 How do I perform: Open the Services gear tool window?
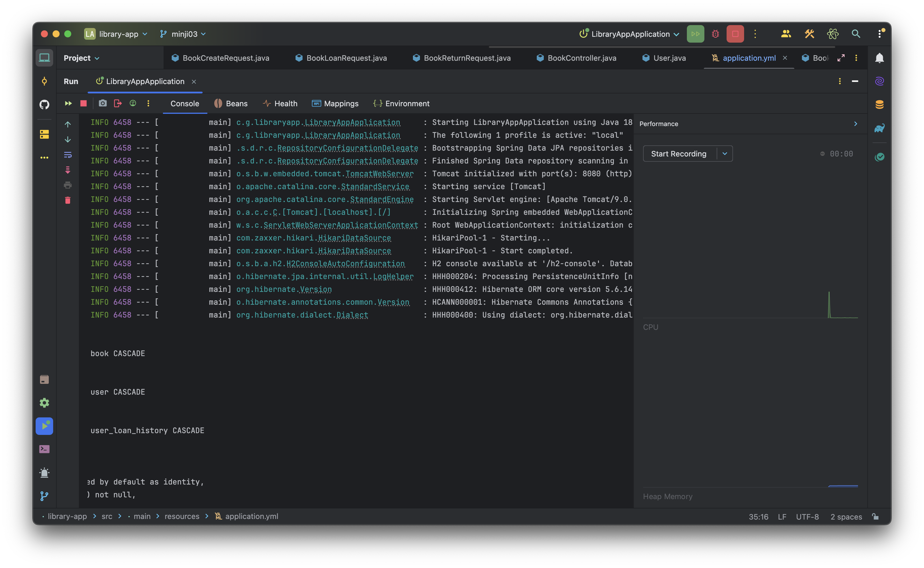(44, 403)
